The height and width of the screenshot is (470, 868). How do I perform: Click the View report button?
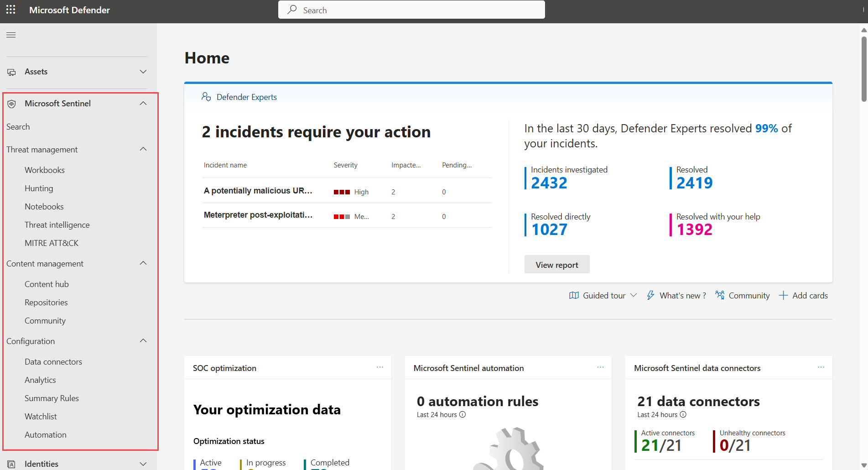(x=556, y=264)
